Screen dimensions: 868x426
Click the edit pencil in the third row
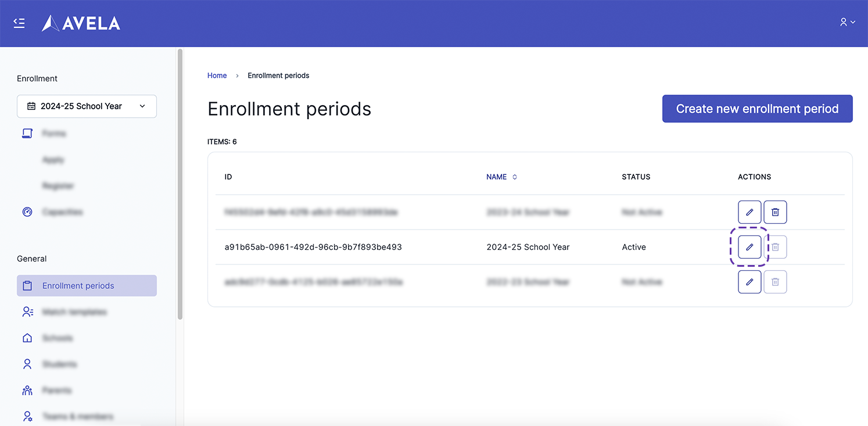point(749,282)
